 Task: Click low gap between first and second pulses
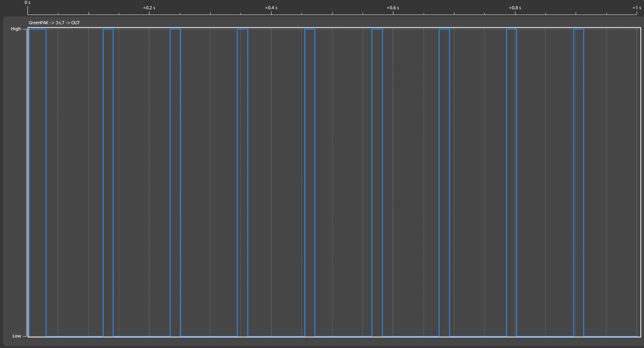(75, 336)
